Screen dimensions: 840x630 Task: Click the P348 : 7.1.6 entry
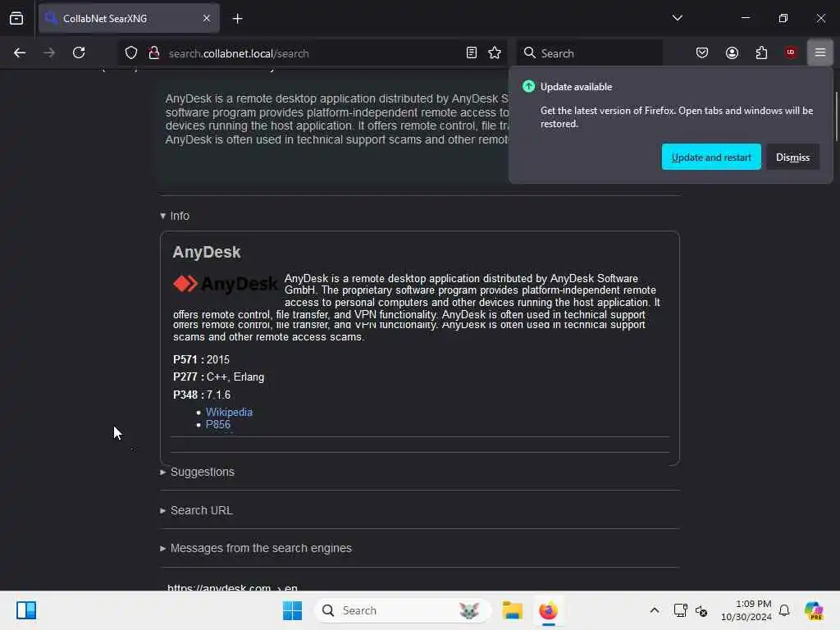[x=202, y=395]
